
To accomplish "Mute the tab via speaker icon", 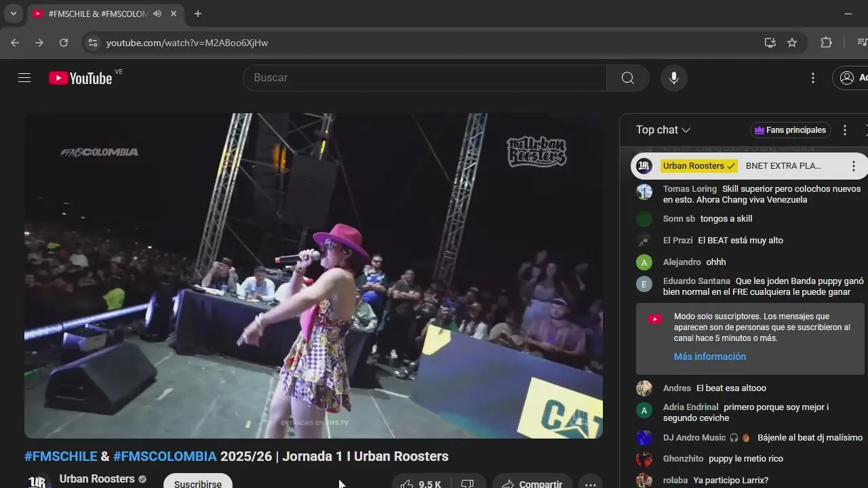I will coord(157,14).
